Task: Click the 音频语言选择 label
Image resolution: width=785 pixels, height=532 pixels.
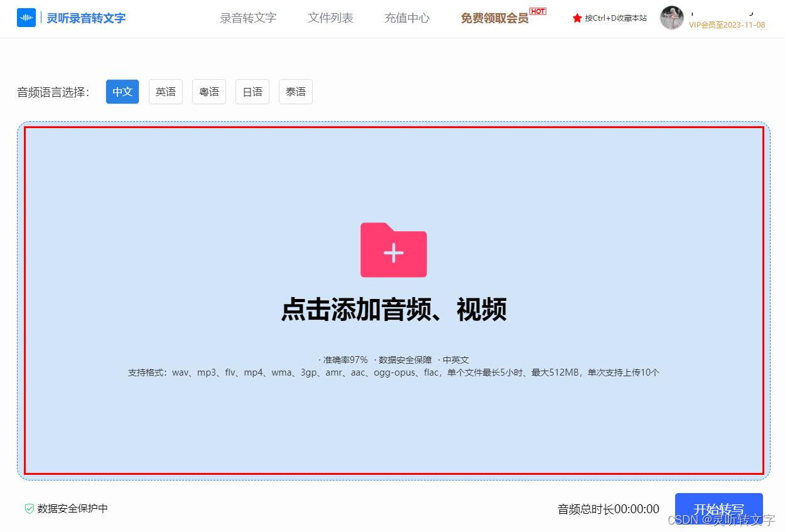Action: tap(53, 92)
